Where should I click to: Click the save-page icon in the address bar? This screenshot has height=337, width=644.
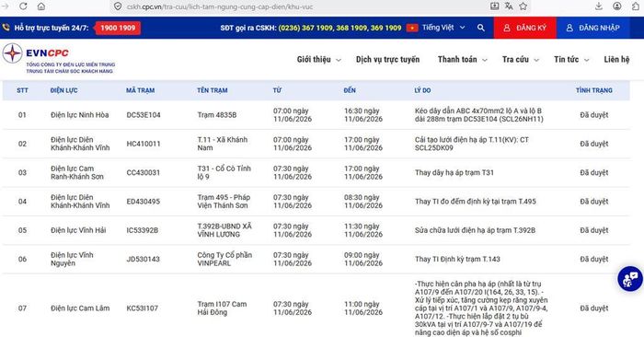[495, 6]
